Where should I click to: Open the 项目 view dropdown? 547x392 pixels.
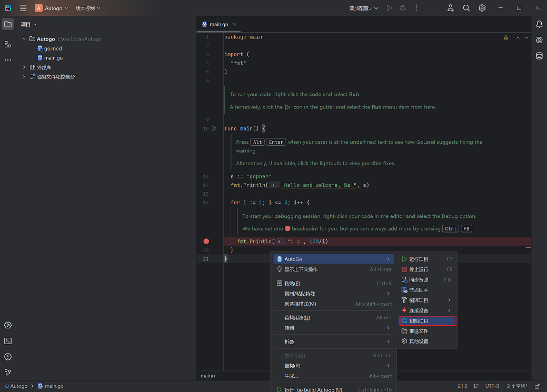pos(28,24)
